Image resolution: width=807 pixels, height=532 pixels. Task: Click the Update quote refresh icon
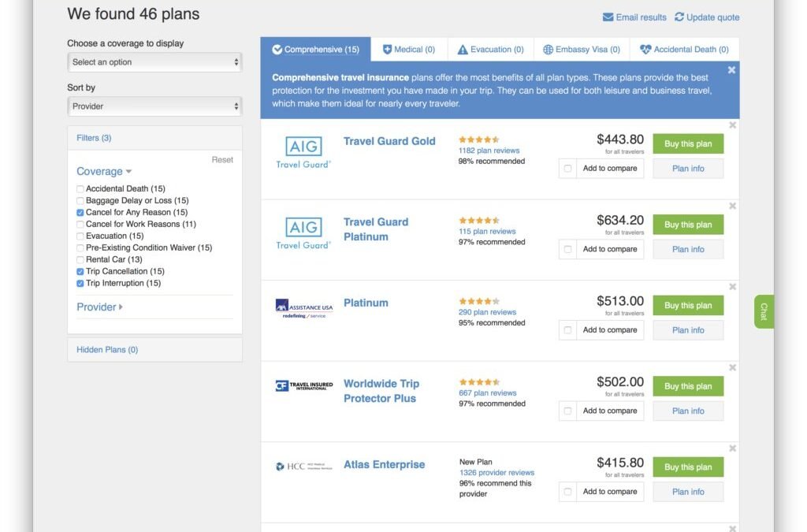click(679, 17)
